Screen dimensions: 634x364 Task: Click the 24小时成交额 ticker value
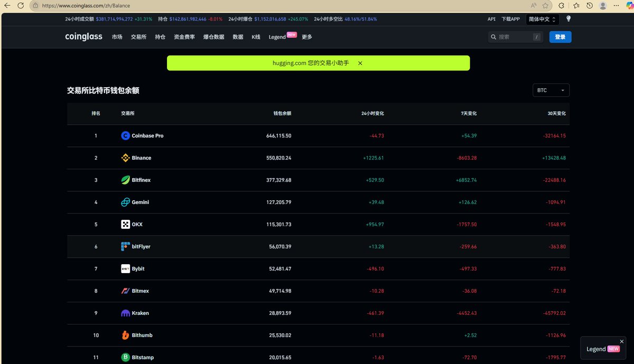[x=115, y=19]
